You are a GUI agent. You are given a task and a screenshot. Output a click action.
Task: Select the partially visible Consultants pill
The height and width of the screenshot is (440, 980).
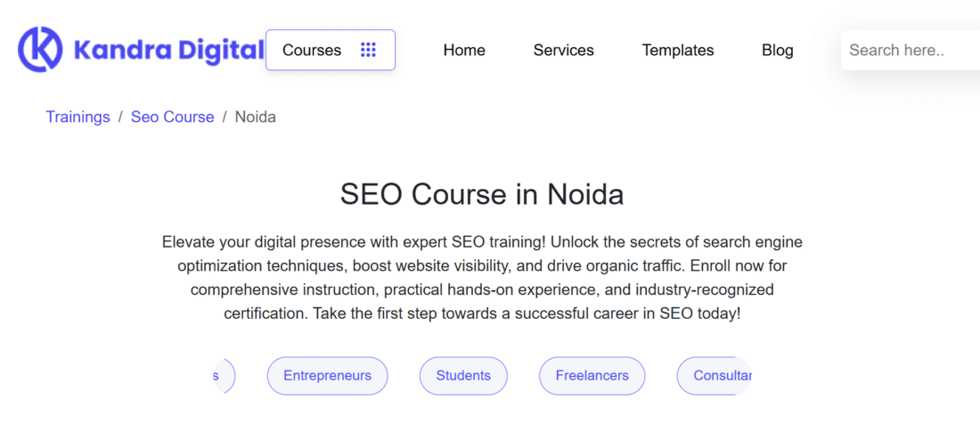pyautogui.click(x=715, y=376)
